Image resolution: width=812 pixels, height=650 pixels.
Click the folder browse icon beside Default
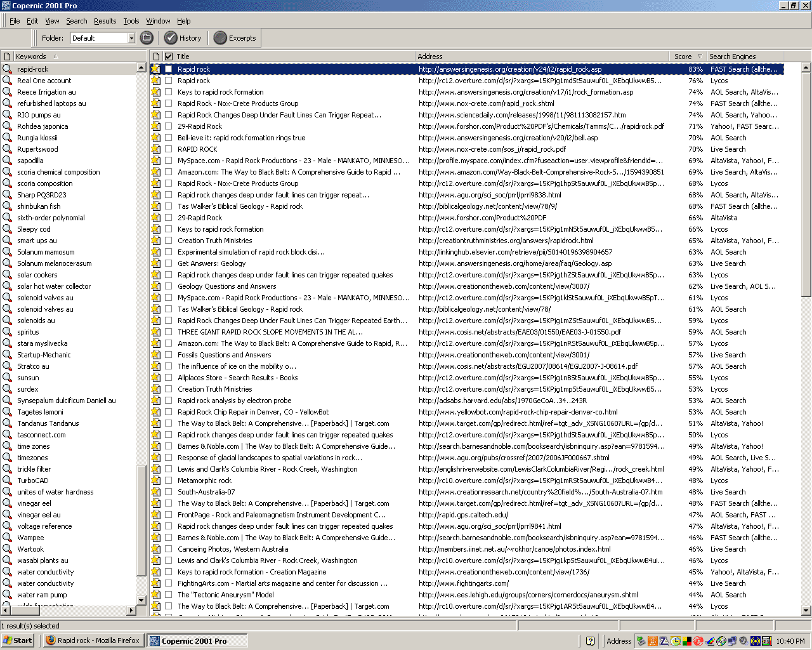pos(147,38)
